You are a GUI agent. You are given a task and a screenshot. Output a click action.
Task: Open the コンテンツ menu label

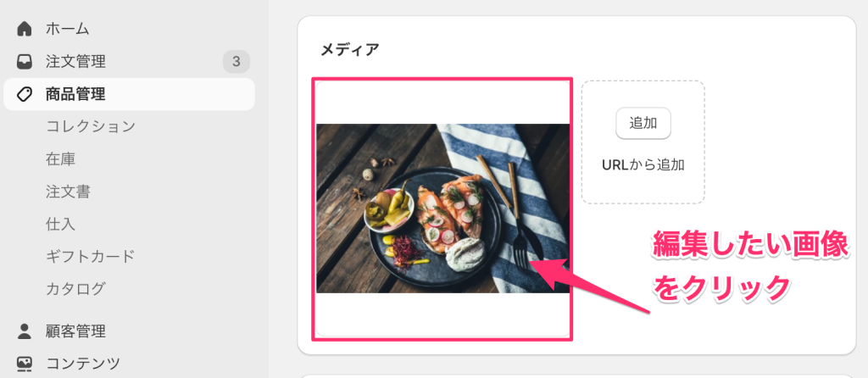click(83, 364)
